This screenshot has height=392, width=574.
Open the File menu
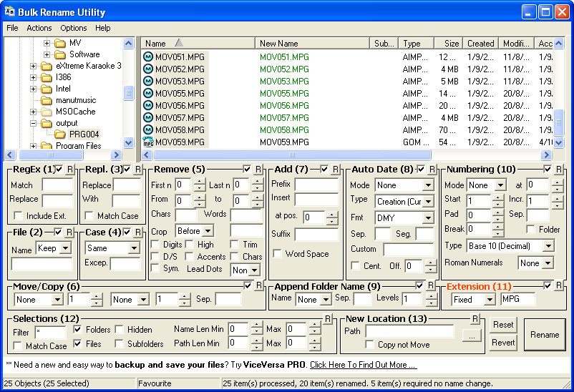(x=12, y=28)
